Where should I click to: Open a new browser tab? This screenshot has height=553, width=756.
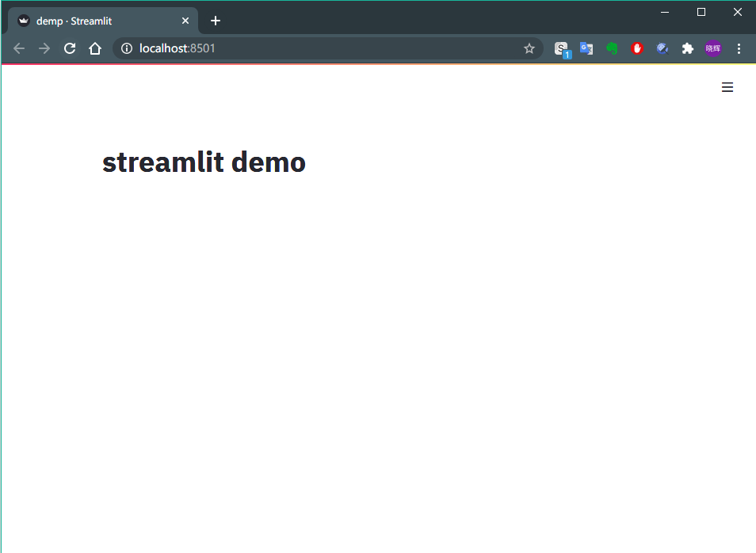pyautogui.click(x=215, y=21)
